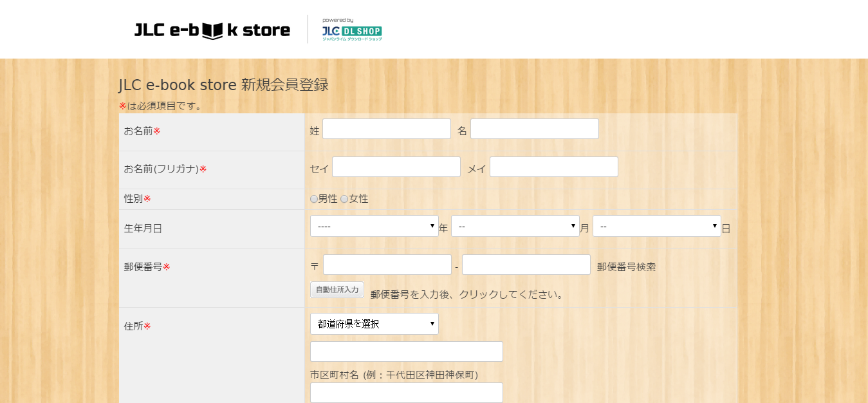Image resolution: width=868 pixels, height=403 pixels.
Task: Click the ※は必須項目です notice
Action: point(160,106)
